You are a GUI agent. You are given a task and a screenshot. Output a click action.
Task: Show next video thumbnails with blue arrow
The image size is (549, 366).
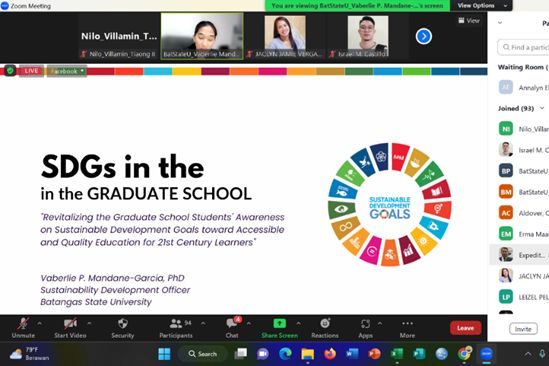point(424,36)
